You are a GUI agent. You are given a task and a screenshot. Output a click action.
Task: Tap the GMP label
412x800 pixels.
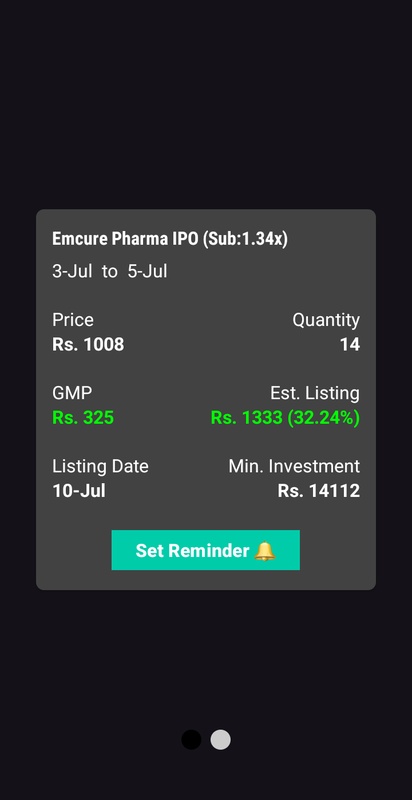click(72, 393)
